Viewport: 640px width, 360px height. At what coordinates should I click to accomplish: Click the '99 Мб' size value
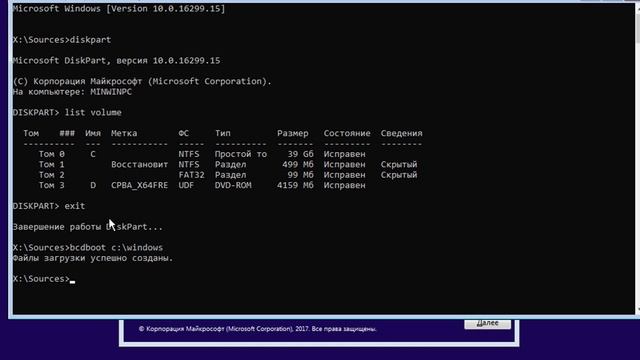pos(300,175)
